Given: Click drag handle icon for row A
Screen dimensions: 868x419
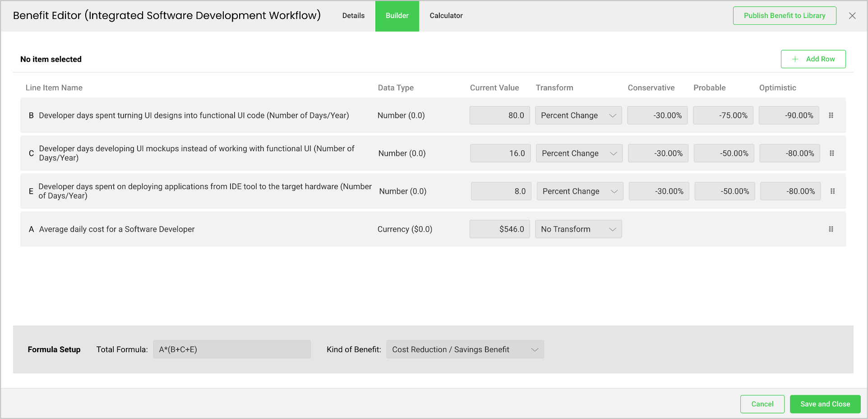Looking at the screenshot, I should tap(831, 229).
